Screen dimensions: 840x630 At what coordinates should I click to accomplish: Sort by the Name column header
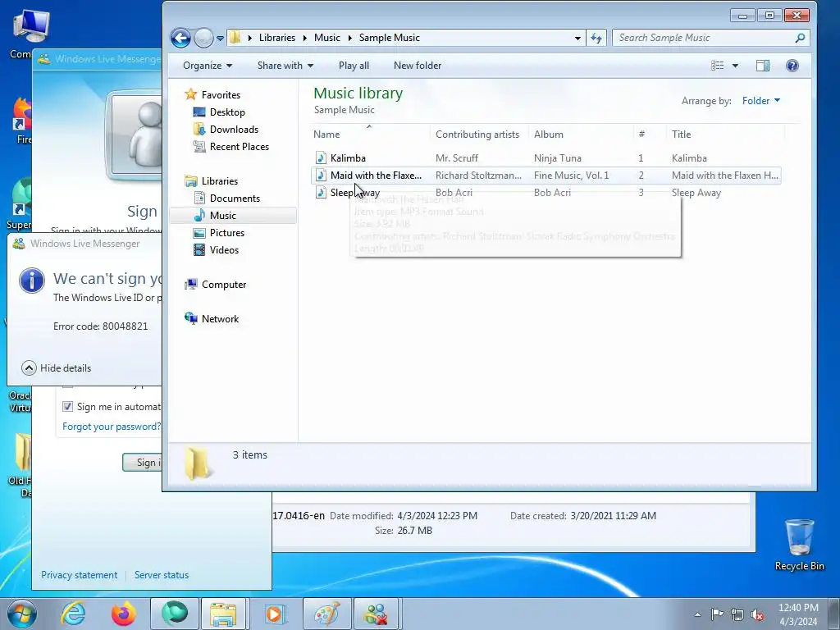[x=370, y=134]
